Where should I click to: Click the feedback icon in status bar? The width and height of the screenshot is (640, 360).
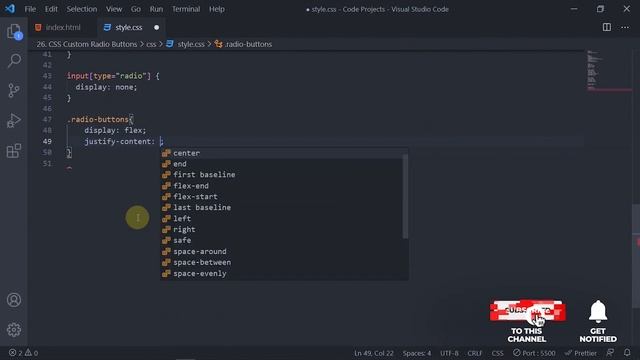[x=610, y=352]
